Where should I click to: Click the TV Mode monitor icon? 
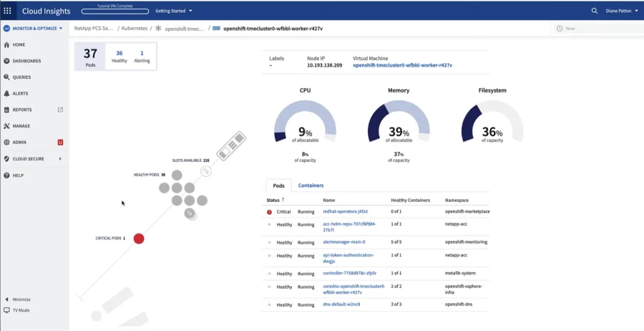[6, 310]
